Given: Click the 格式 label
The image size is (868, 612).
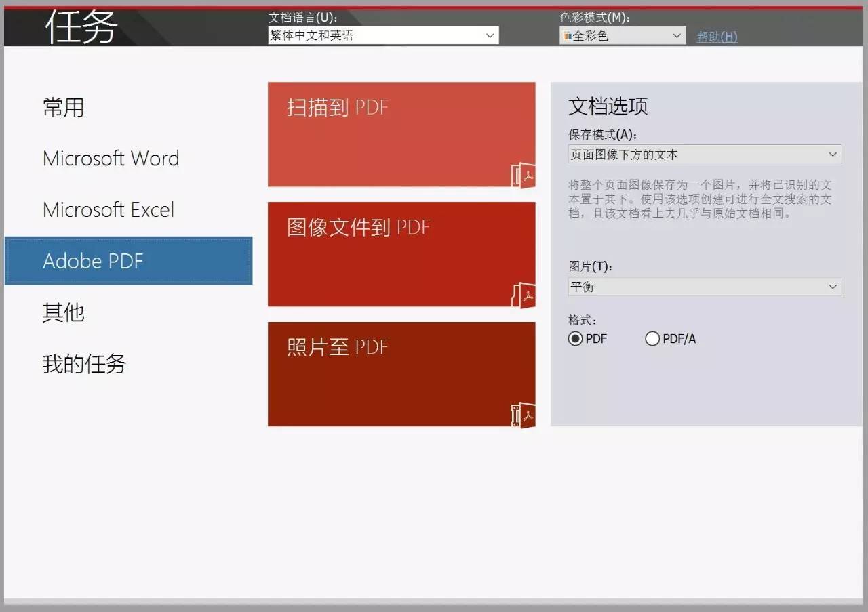Looking at the screenshot, I should click(x=583, y=319).
